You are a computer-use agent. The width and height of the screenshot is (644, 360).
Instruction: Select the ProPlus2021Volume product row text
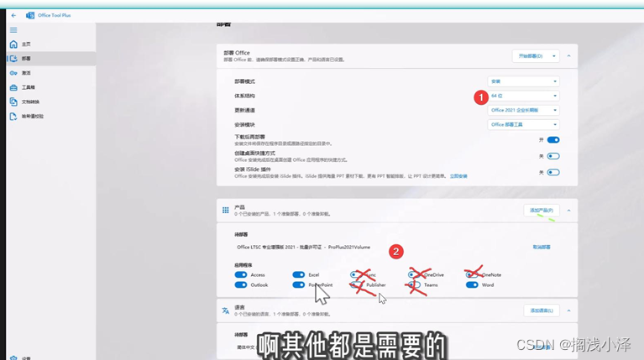(303, 247)
